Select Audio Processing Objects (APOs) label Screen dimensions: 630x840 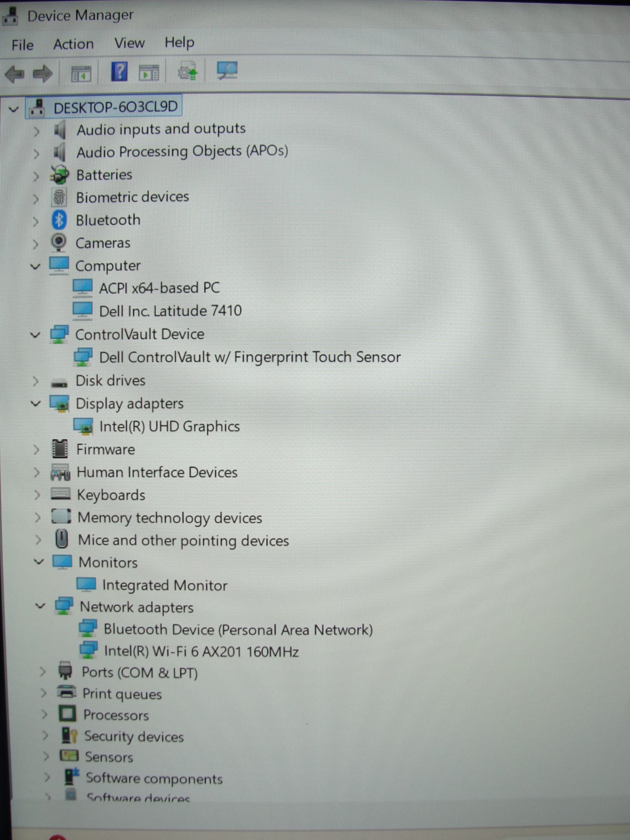[x=182, y=152]
